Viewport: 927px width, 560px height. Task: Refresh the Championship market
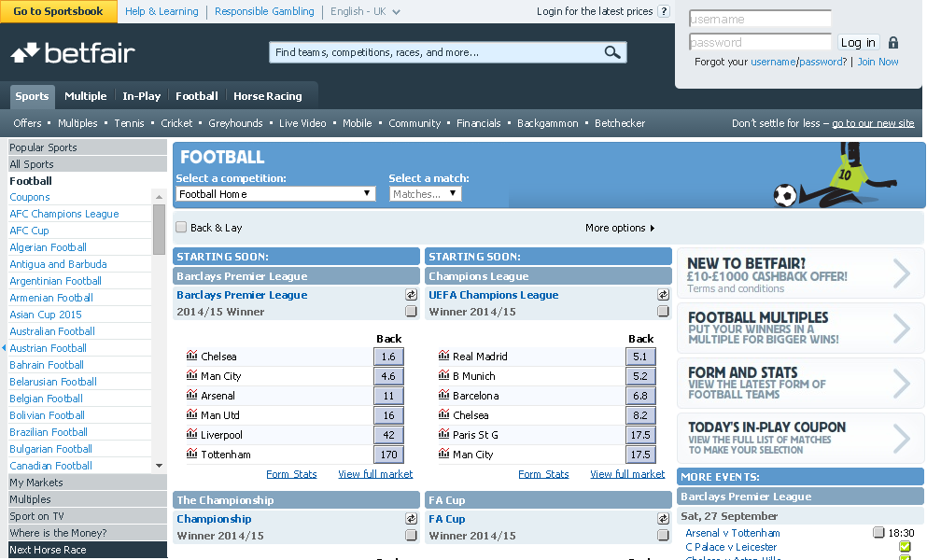[411, 519]
